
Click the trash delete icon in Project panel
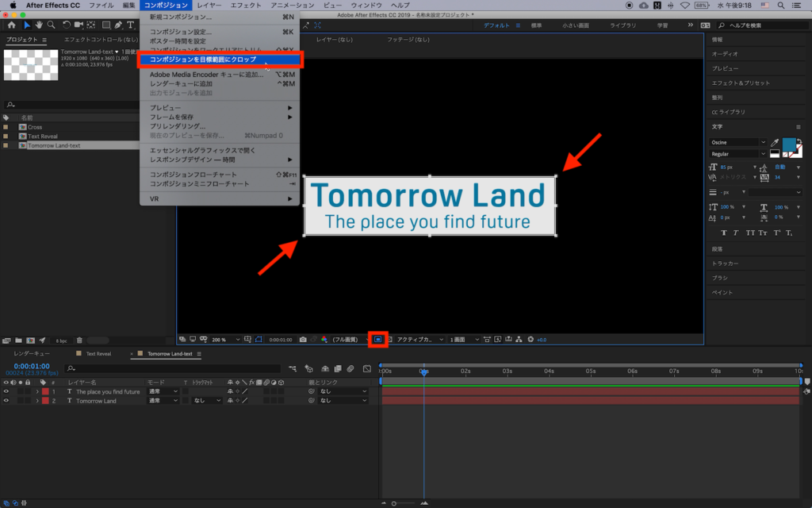point(79,341)
